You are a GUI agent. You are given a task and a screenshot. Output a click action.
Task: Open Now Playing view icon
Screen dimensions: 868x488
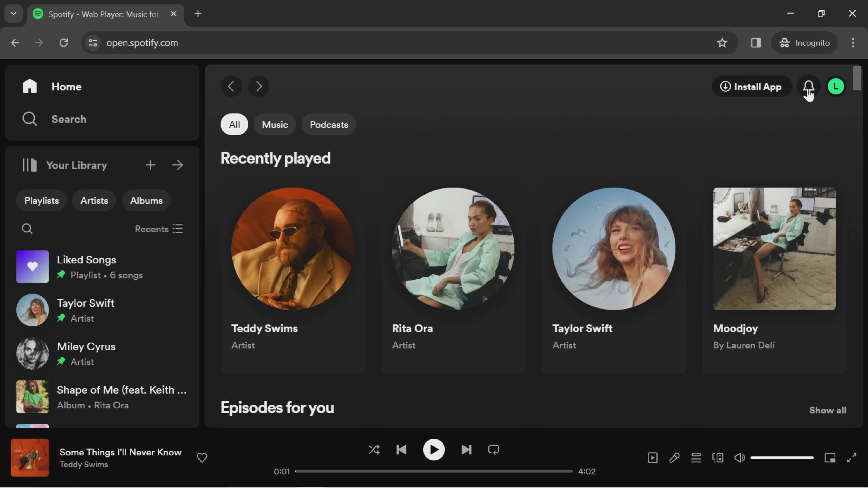(x=653, y=458)
